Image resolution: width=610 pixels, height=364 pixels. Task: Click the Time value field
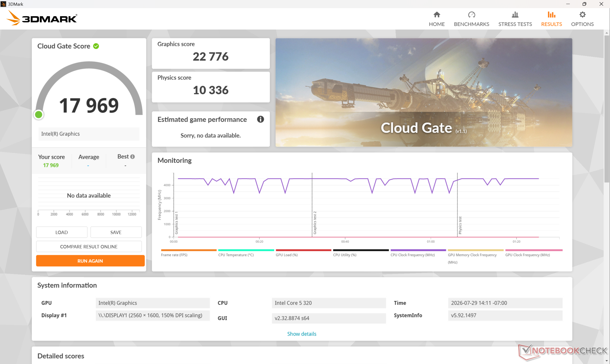(505, 303)
